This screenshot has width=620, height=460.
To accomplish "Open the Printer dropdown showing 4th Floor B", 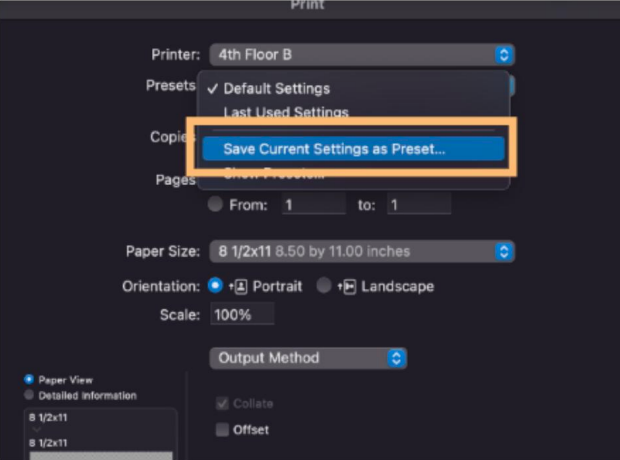I will coord(362,55).
